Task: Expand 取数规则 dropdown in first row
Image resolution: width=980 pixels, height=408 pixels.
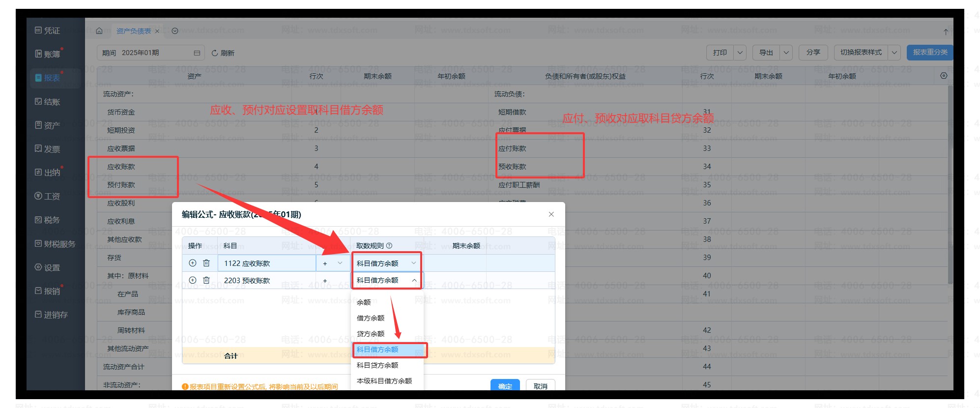Action: [413, 263]
